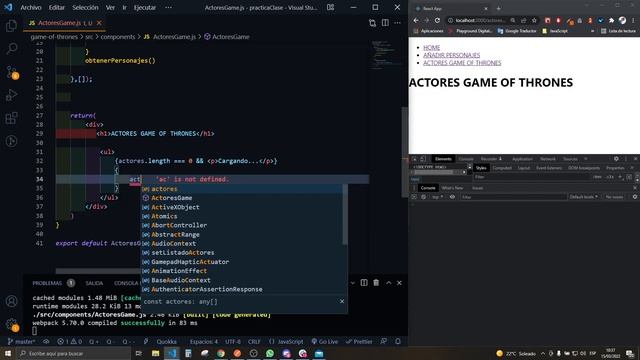Image resolution: width=640 pixels, height=360 pixels.
Task: Click the editor horizontal scrollbar
Action: (x=98, y=271)
